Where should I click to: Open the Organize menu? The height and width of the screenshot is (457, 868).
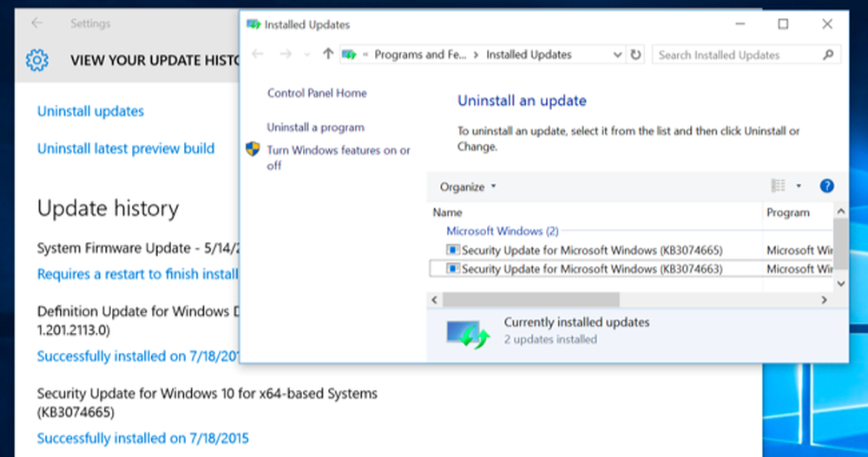click(468, 187)
